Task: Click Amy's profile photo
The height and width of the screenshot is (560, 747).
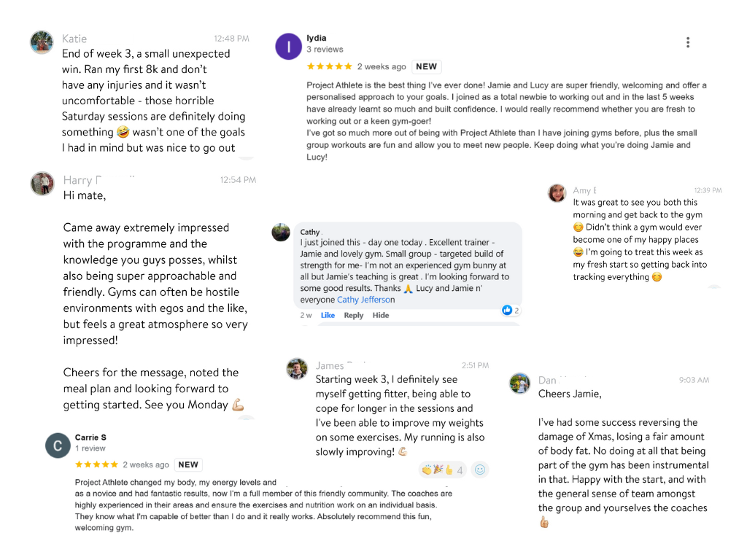Action: pos(557,193)
